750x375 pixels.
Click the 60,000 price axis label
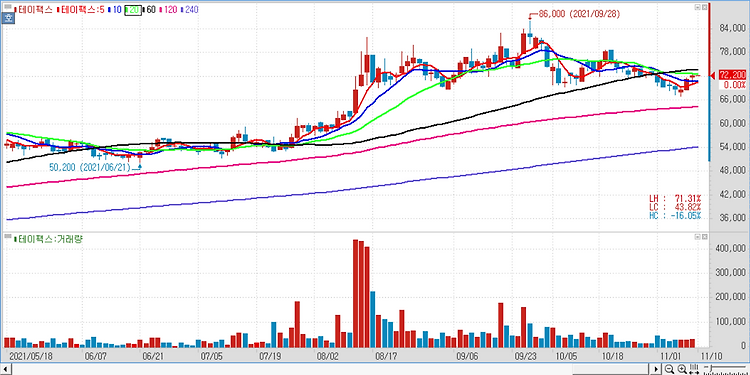click(732, 123)
